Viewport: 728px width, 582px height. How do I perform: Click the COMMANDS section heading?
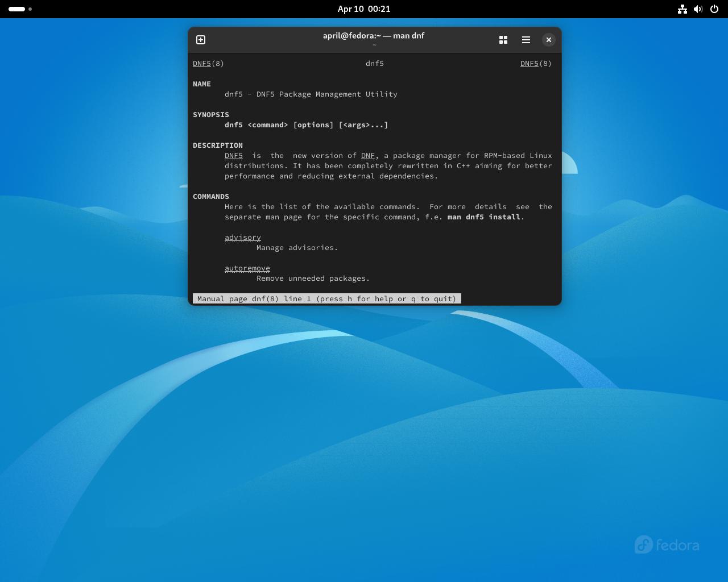211,197
